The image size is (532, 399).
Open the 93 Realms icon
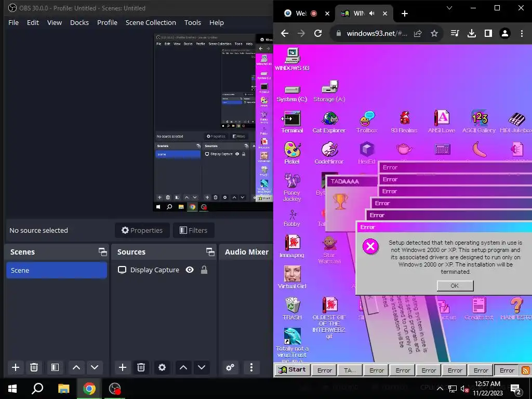click(x=404, y=122)
